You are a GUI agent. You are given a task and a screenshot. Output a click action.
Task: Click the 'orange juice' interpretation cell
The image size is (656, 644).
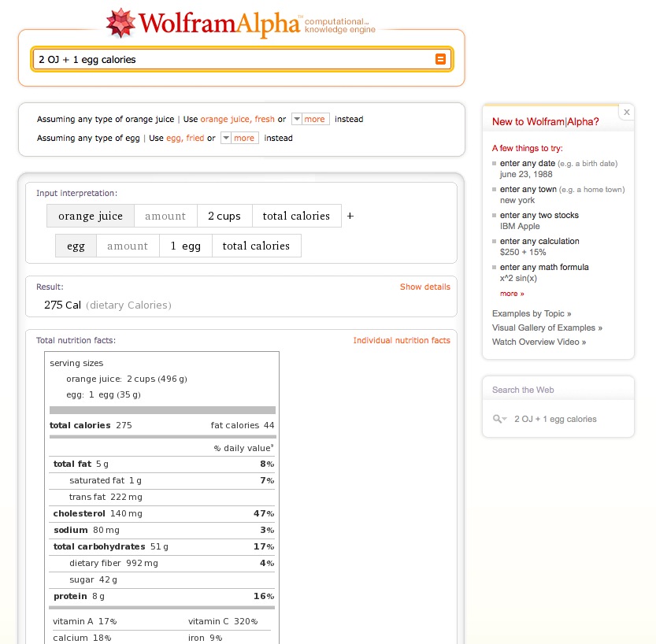coord(91,216)
